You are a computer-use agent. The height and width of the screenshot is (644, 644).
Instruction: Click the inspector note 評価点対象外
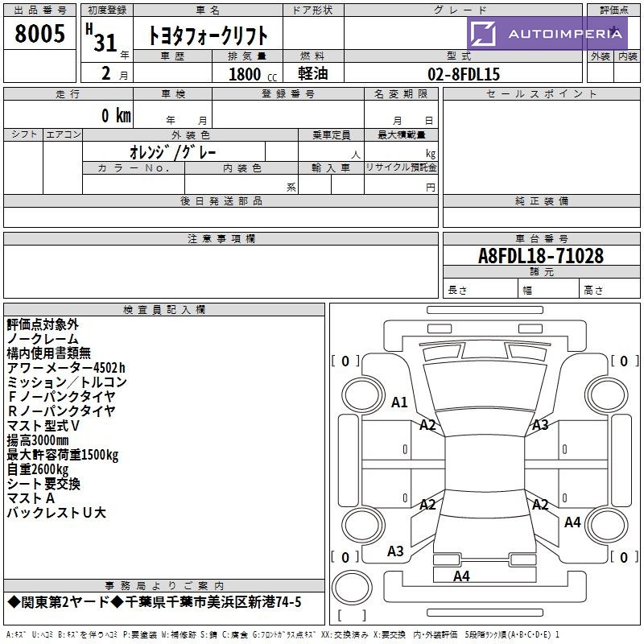[x=43, y=324]
